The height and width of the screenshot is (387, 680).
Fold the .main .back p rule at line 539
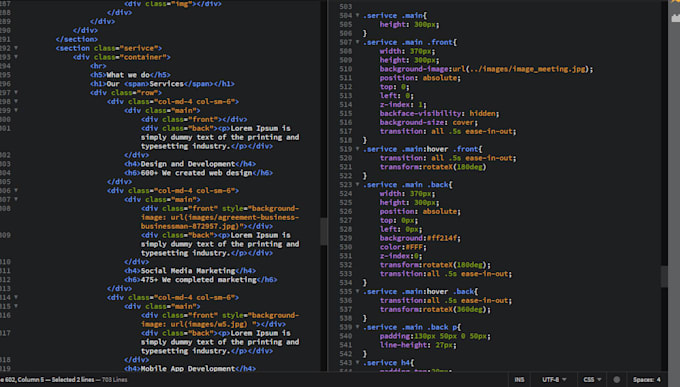(357, 327)
